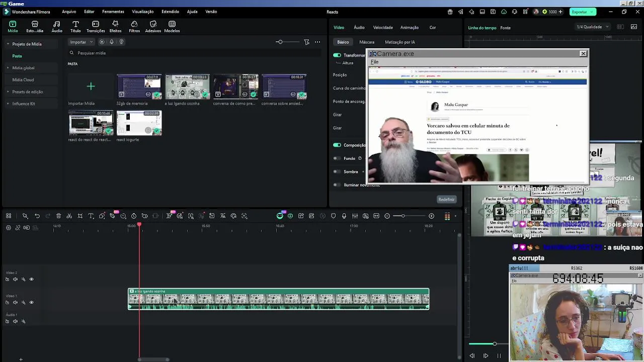Open the Exportar dropdown arrow
Image resolution: width=644 pixels, height=362 pixels.
point(592,12)
